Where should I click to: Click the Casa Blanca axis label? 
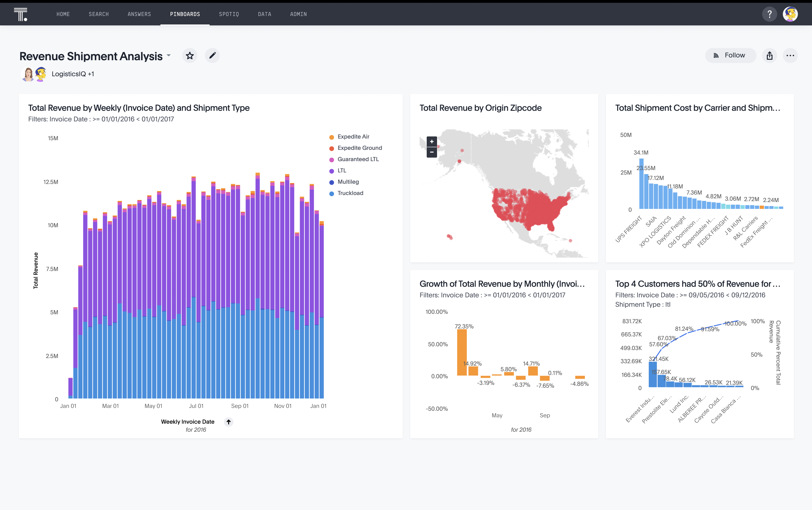pos(726,410)
